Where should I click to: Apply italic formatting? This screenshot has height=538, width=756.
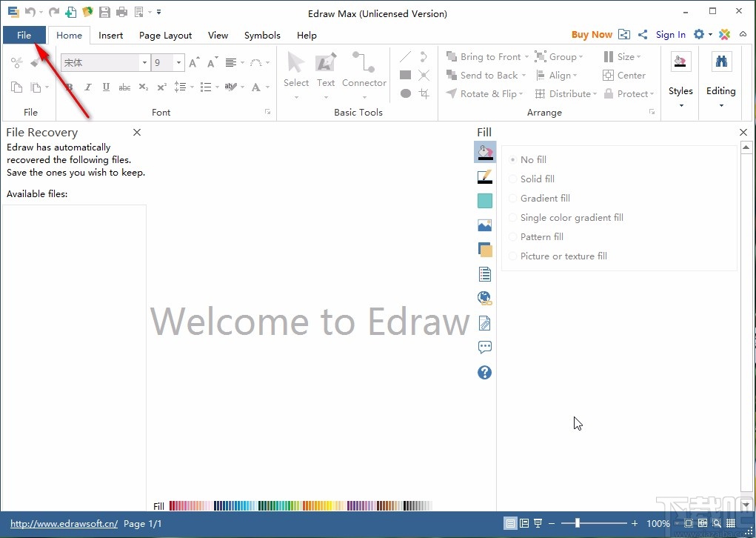click(x=88, y=87)
